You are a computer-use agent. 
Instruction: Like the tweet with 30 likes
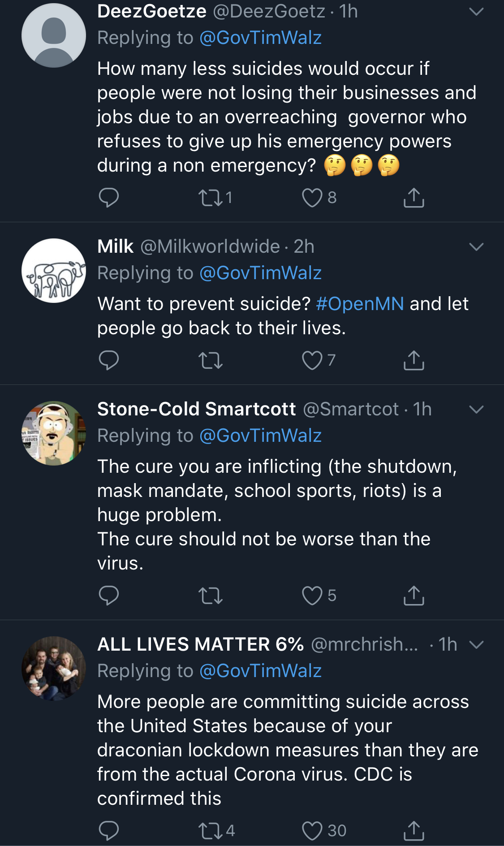pos(312,831)
